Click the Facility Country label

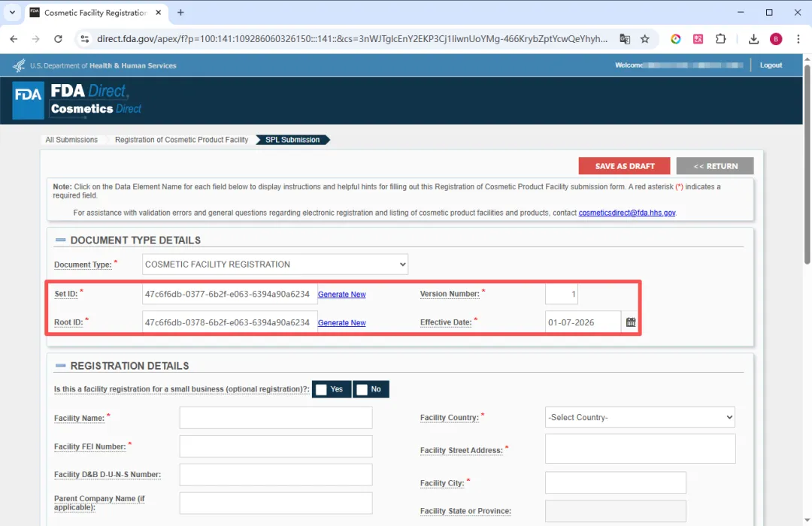pyautogui.click(x=450, y=417)
